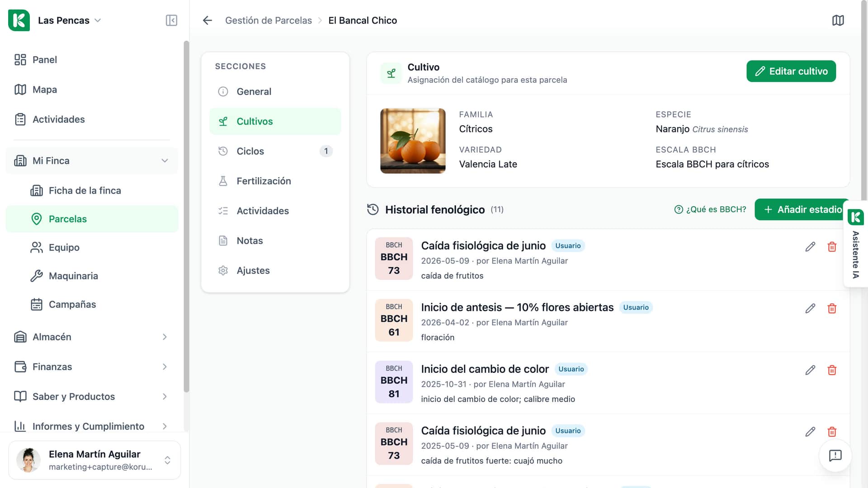Open Campañas in the sidebar

pyautogui.click(x=92, y=305)
